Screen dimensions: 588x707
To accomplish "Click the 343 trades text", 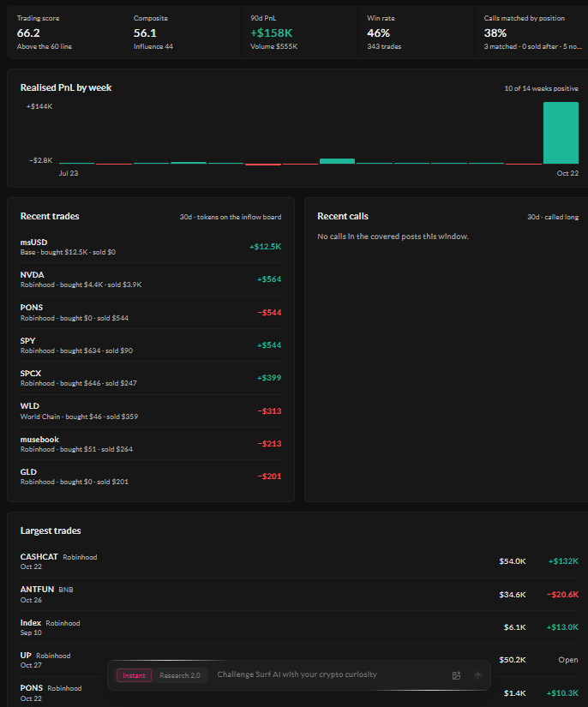I will 384,46.
